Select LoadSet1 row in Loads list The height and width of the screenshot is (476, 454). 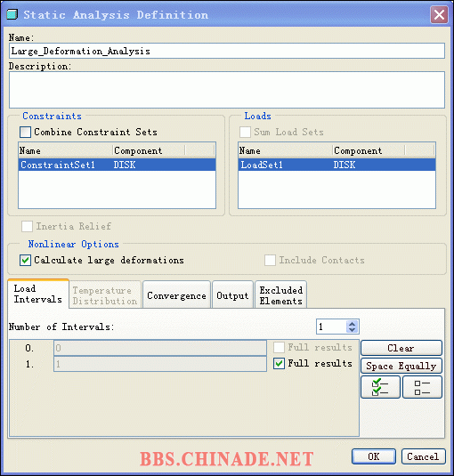[336, 165]
